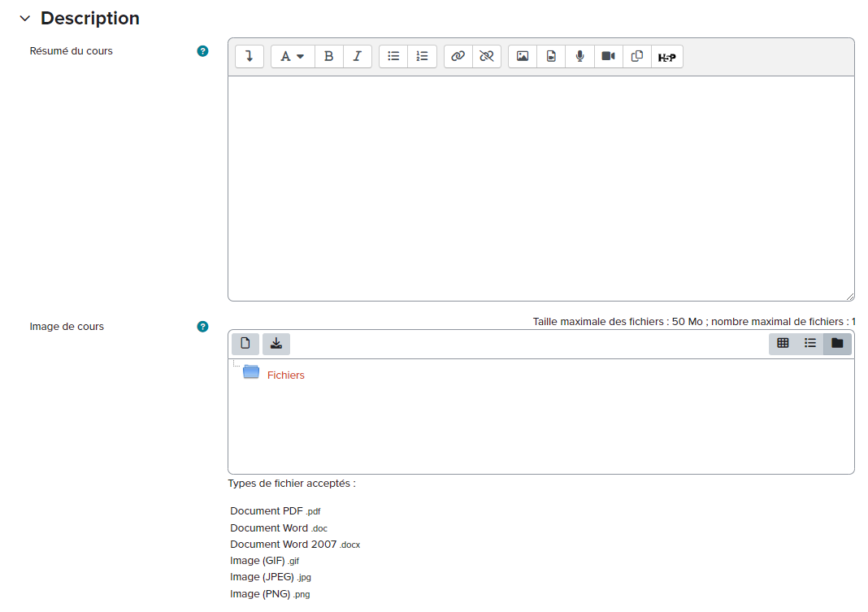Viewport: 868px width, 612px height.
Task: Open the manage files tool
Action: (637, 57)
